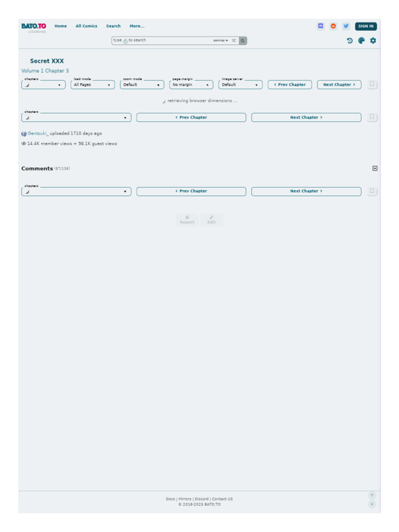This screenshot has height=532, width=399.
Task: Open the zoom mode dropdown
Action: click(x=142, y=85)
